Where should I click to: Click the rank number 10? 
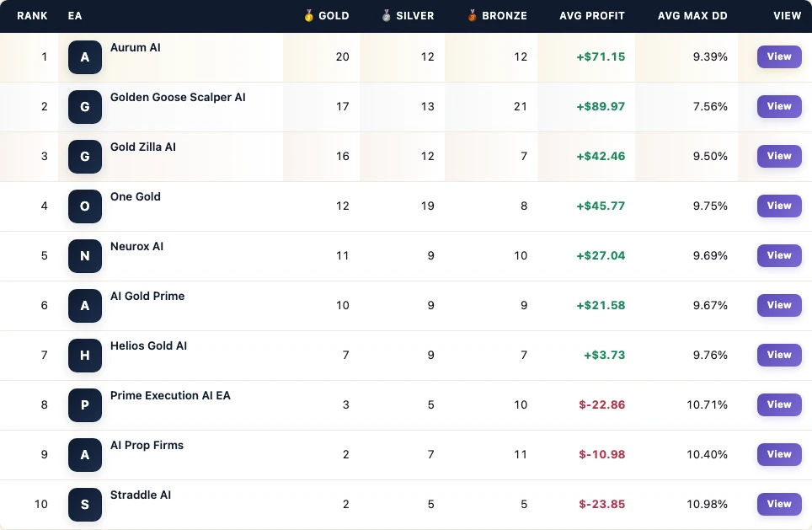(41, 505)
